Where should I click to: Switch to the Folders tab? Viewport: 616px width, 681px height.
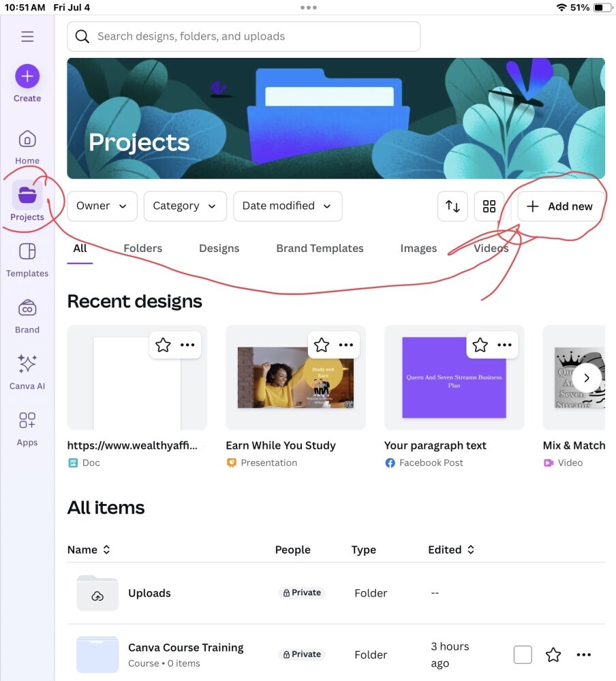tap(143, 249)
